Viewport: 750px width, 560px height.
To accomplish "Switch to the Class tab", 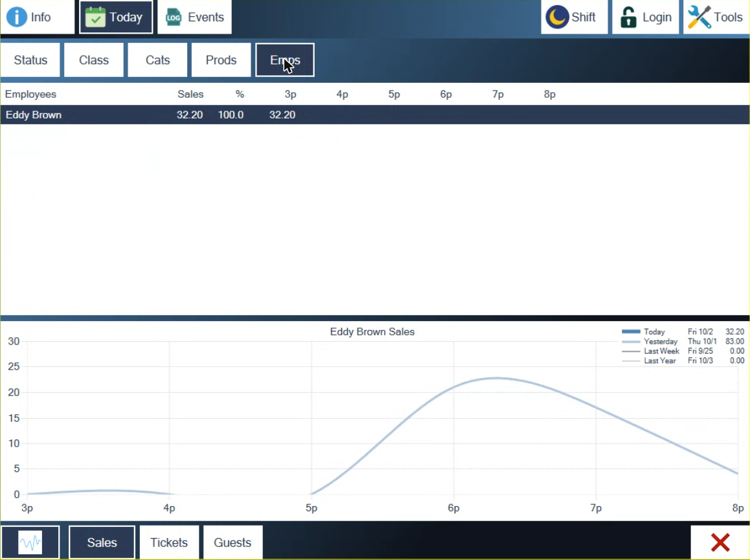I will (x=94, y=60).
